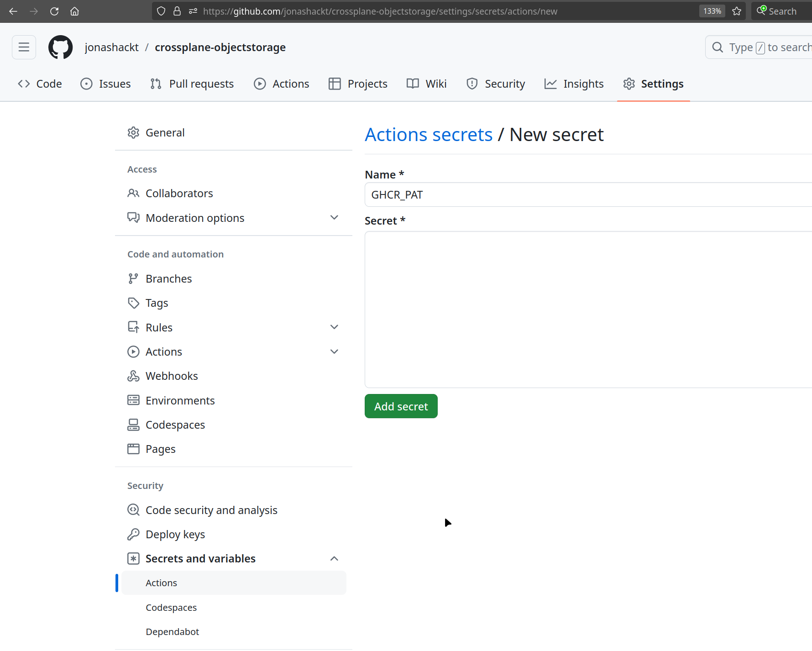
Task: Click the Environments server icon
Action: (133, 400)
